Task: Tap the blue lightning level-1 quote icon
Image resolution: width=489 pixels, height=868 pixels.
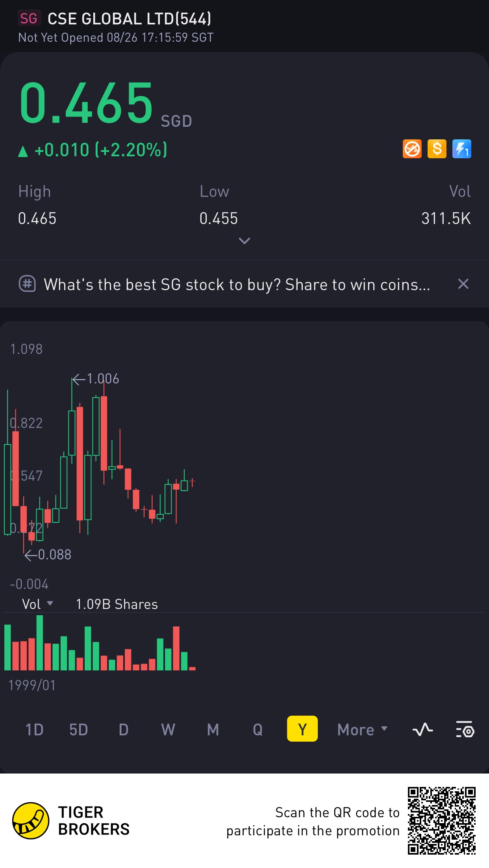Action: point(461,149)
